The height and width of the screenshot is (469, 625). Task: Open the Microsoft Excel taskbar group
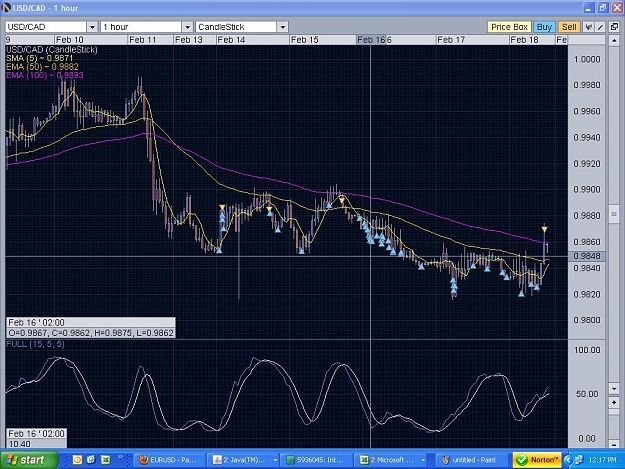coord(392,460)
